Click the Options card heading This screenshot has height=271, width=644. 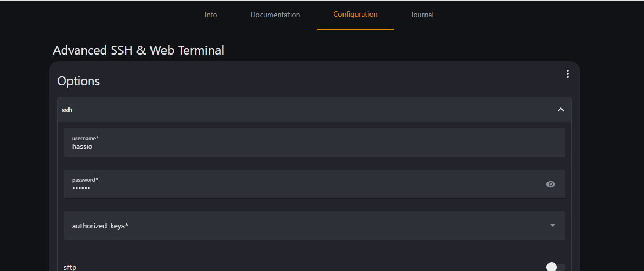click(x=78, y=81)
